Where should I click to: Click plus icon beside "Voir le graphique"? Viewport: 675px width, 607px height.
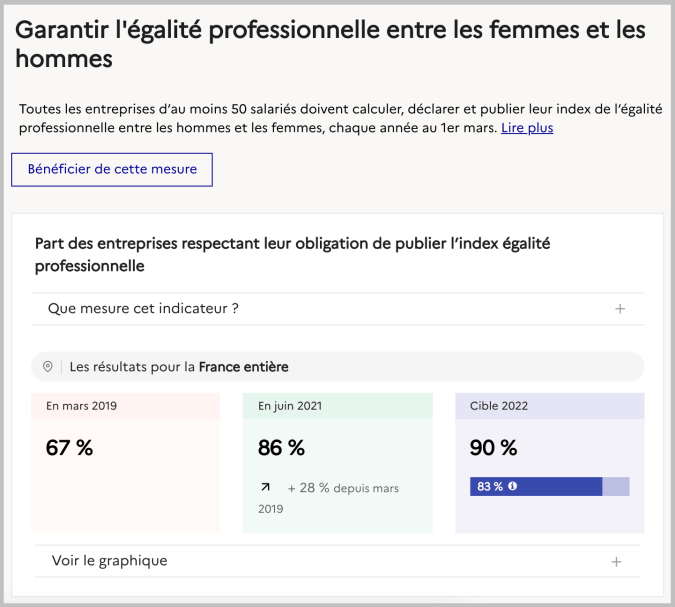[x=617, y=562]
